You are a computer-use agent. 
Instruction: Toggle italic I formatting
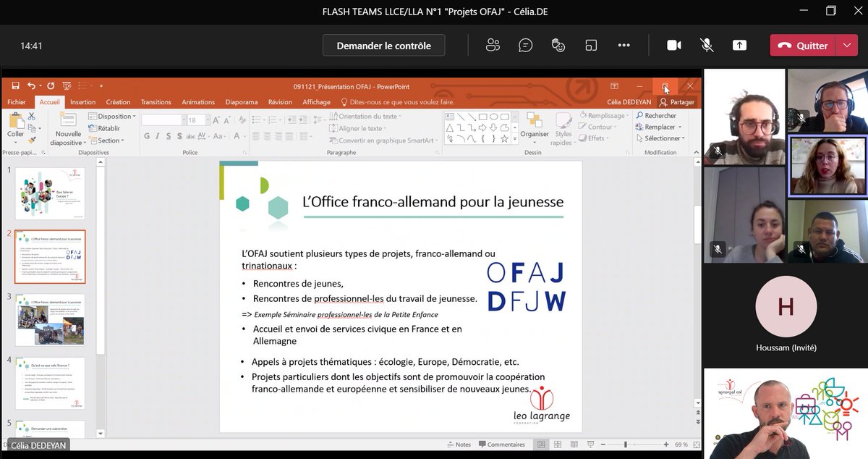pos(158,136)
